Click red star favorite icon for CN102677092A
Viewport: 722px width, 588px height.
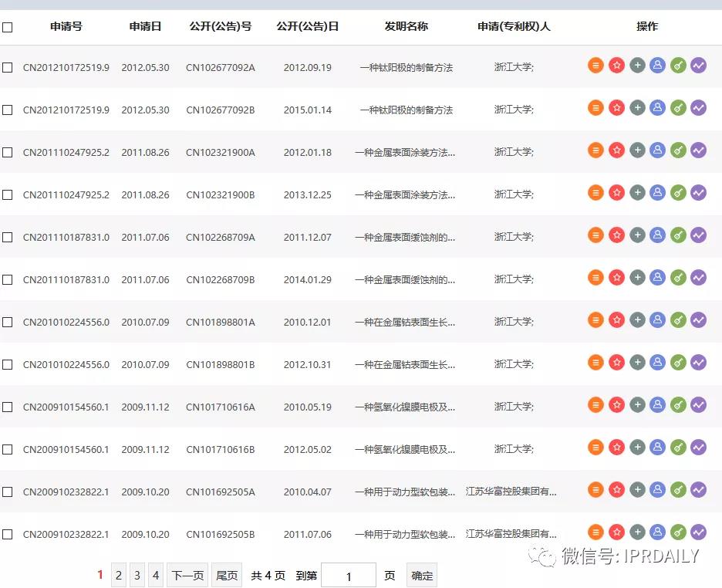coord(616,66)
